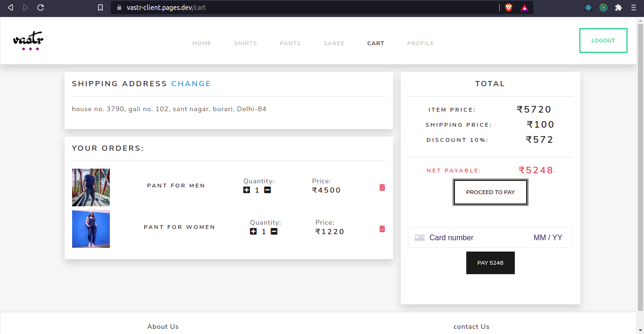Click the browser reload button

pos(41,8)
